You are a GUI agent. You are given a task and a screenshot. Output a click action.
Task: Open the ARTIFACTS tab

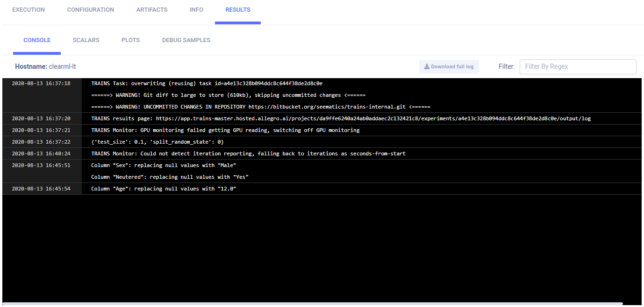152,10
